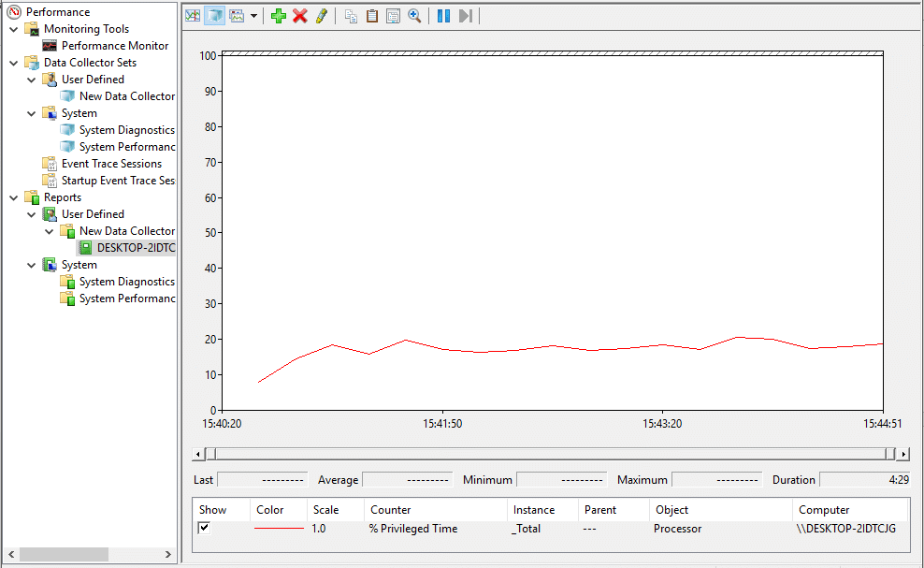Viewport: 924px width, 568px height.
Task: Click the Counter column header
Action: point(390,510)
